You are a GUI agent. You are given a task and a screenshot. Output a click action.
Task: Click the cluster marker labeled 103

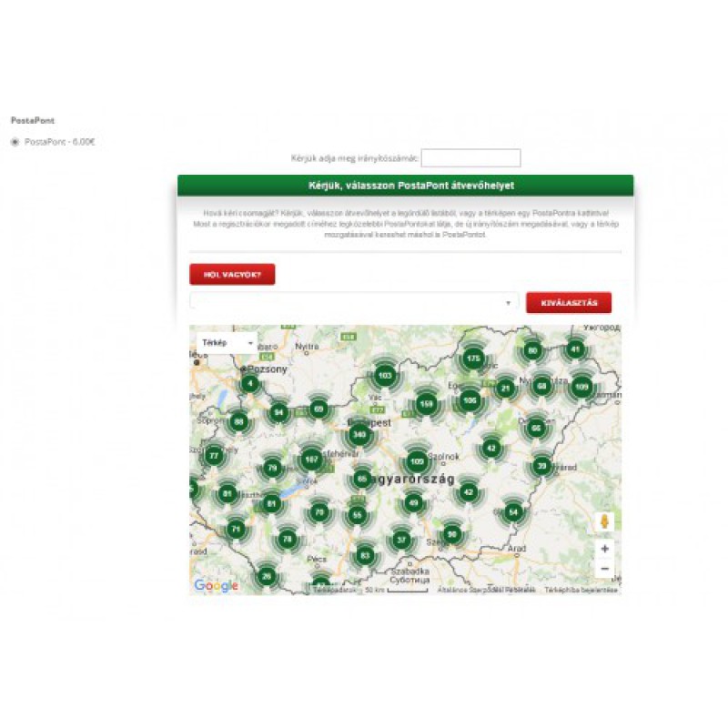(x=385, y=375)
